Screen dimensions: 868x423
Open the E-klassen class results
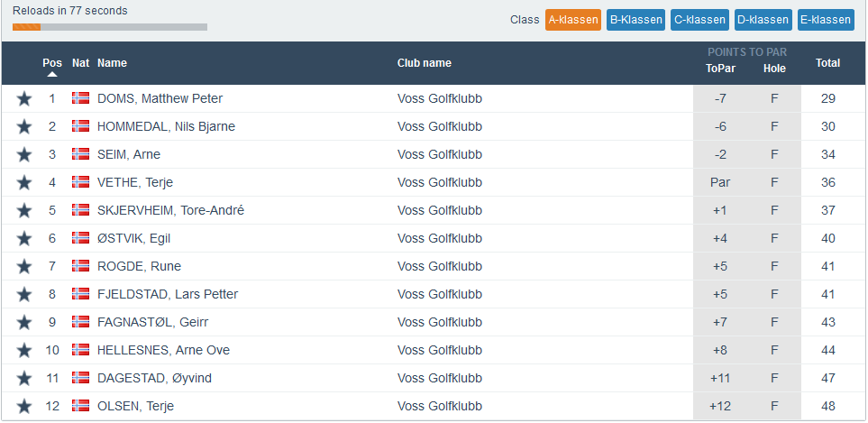826,20
